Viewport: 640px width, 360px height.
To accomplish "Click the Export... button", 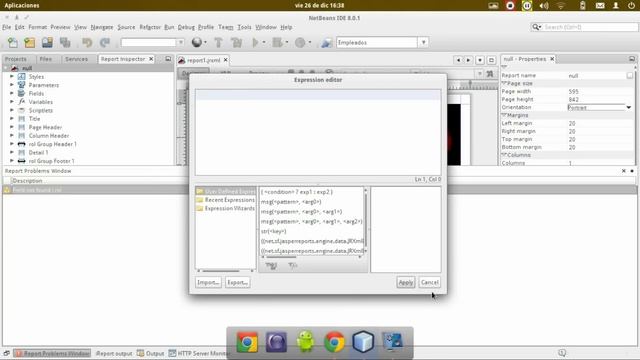I will pyautogui.click(x=237, y=282).
